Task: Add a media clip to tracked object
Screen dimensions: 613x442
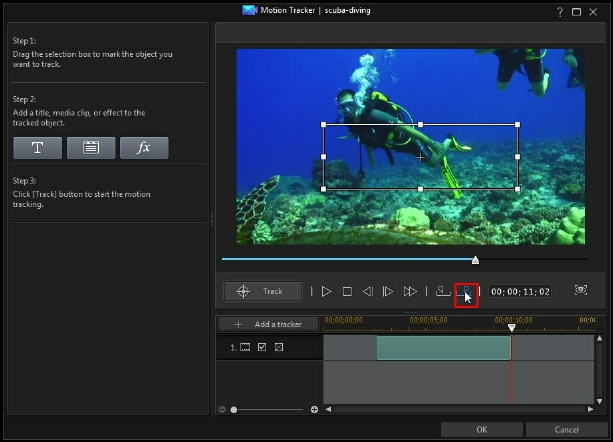Action: tap(91, 148)
